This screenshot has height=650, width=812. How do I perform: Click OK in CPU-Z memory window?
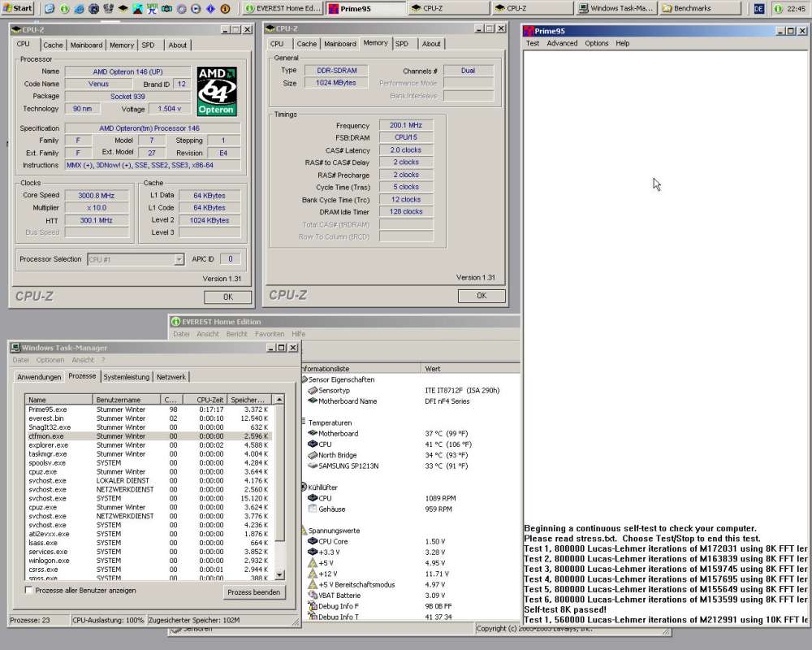click(x=482, y=296)
